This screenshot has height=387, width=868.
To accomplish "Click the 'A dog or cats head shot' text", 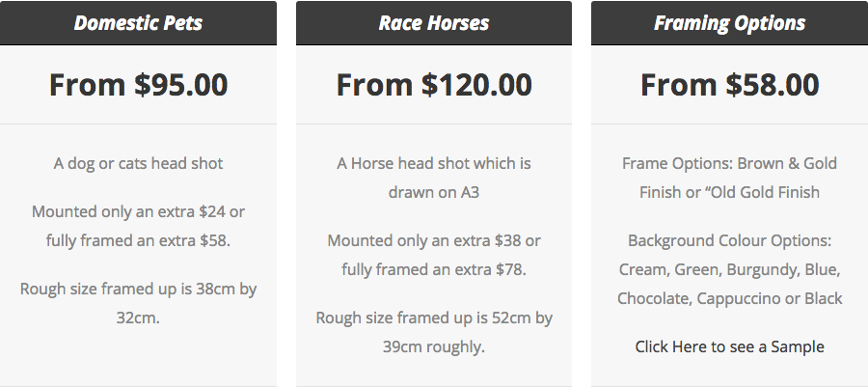I will [138, 163].
